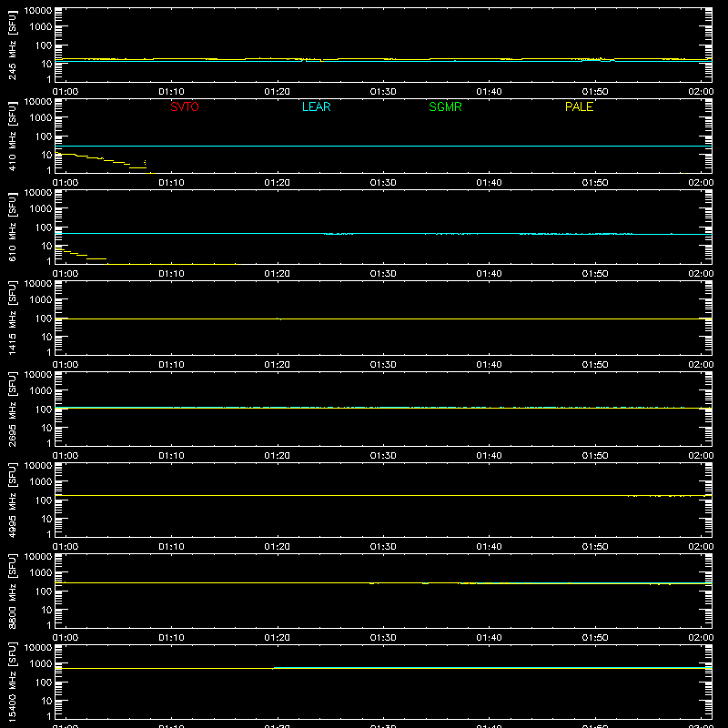728x728 pixels.
Task: Click 01:30 time label under 2695 MHz plot
Action: [x=383, y=456]
